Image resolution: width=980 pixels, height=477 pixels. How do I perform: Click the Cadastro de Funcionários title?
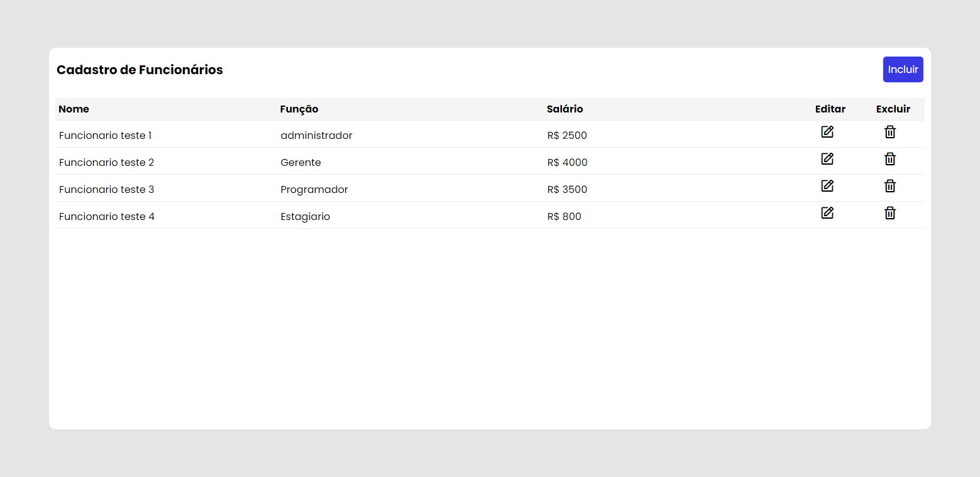point(140,70)
